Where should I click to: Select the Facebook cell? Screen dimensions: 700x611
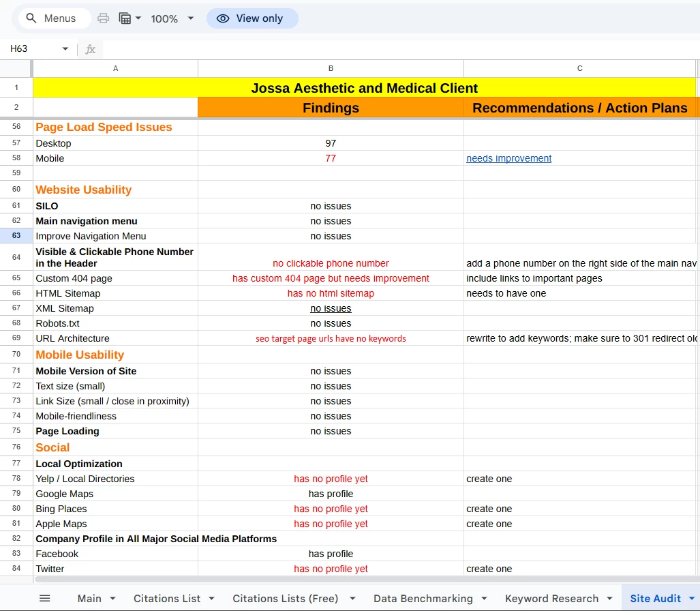coord(116,554)
